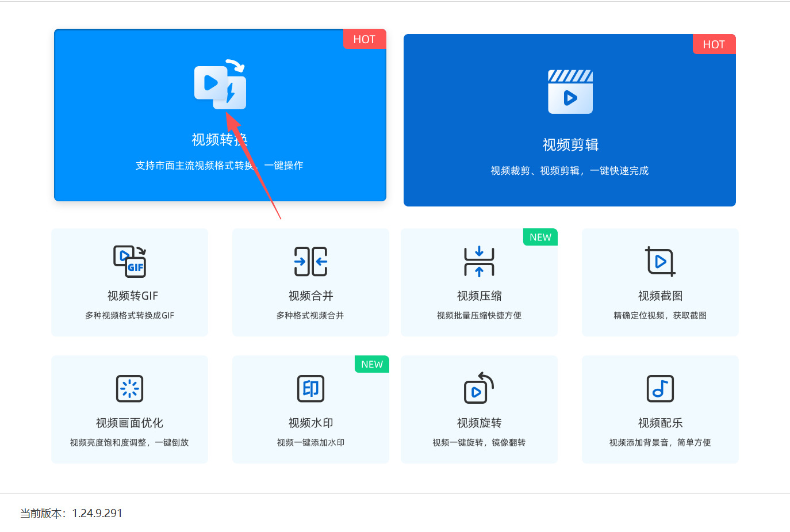Open the 视频转GIF card title
The height and width of the screenshot is (532, 790).
click(133, 296)
